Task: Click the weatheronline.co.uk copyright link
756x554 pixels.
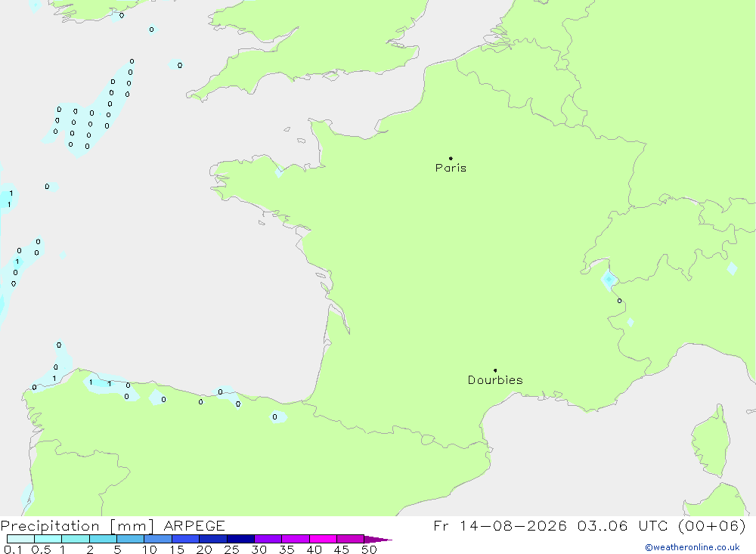Action: pyautogui.click(x=692, y=547)
